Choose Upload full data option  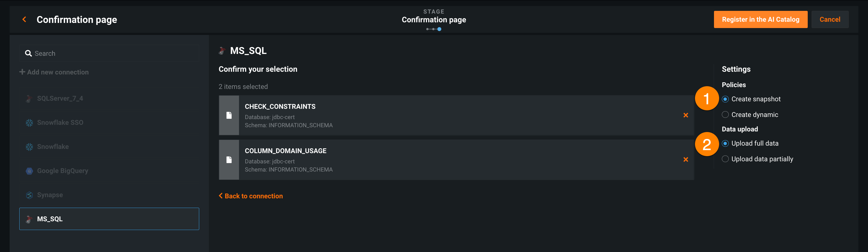click(725, 143)
